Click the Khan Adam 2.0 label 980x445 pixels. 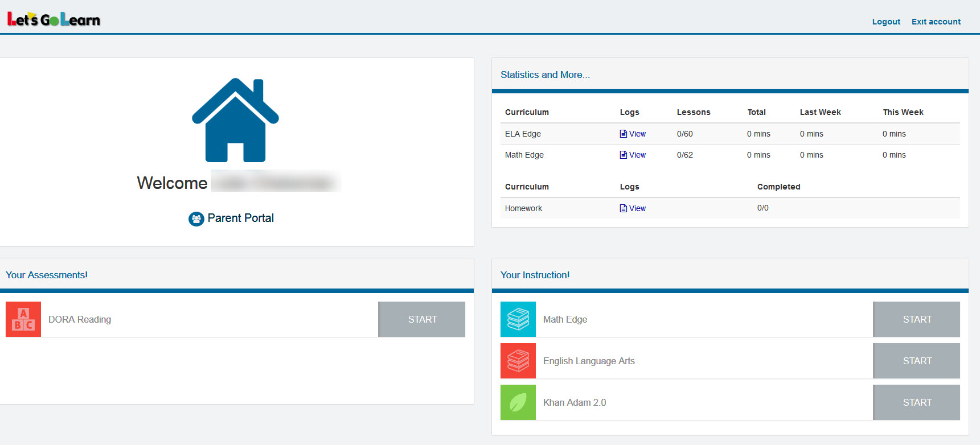[575, 402]
